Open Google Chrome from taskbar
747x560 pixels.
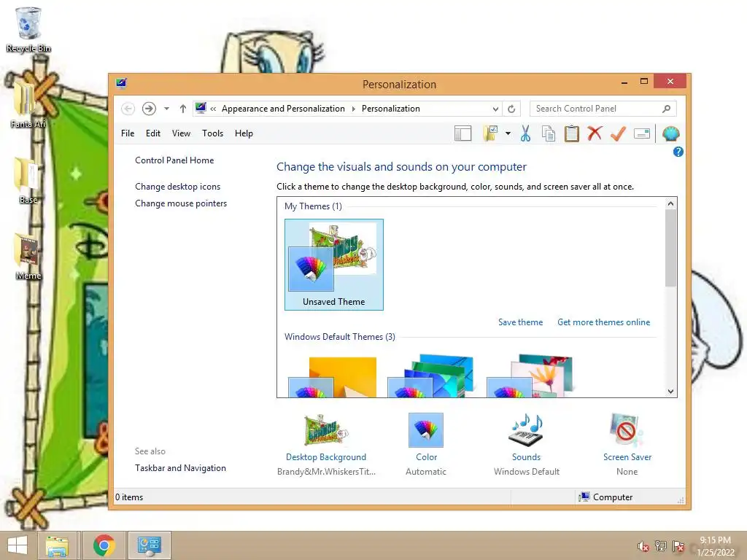(104, 545)
